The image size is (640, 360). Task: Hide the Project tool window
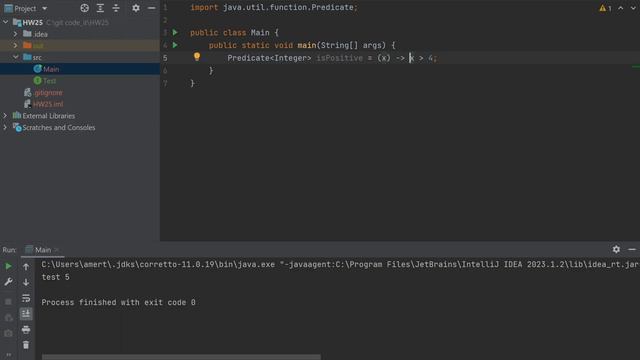point(151,8)
